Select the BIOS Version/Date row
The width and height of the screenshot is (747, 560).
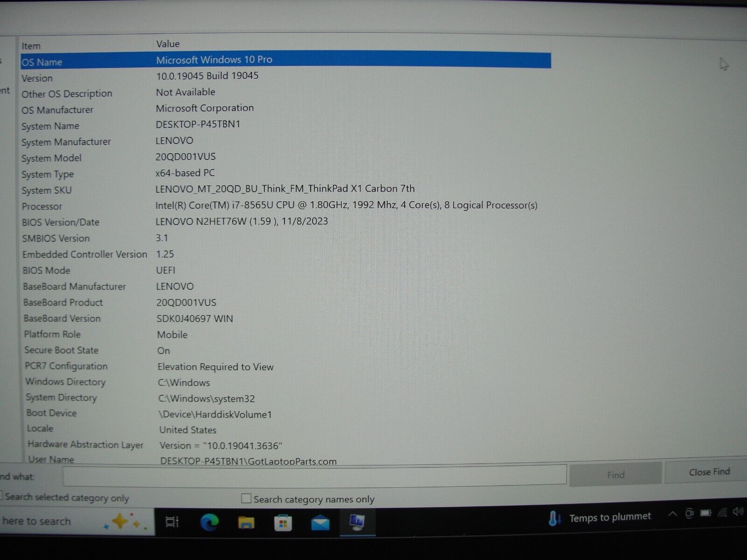tap(61, 222)
